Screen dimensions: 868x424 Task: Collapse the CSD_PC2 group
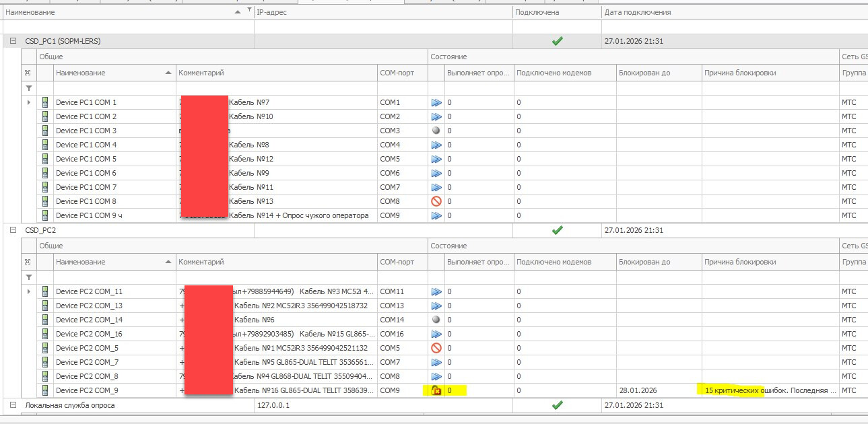[x=13, y=230]
